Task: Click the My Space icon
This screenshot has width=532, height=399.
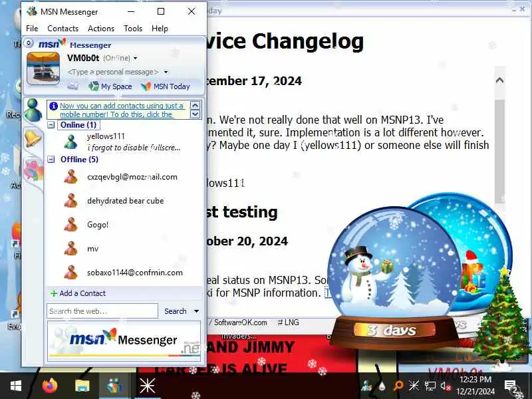Action: pos(94,86)
